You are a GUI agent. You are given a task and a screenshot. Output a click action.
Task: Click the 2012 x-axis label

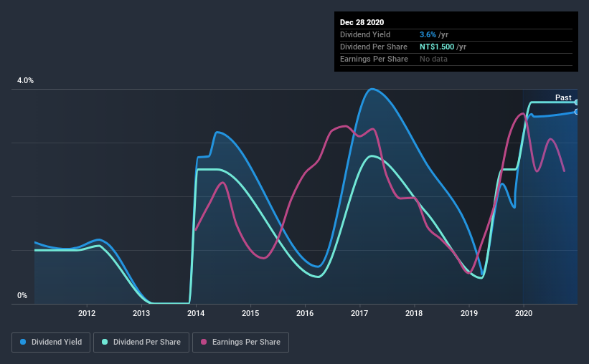(87, 313)
